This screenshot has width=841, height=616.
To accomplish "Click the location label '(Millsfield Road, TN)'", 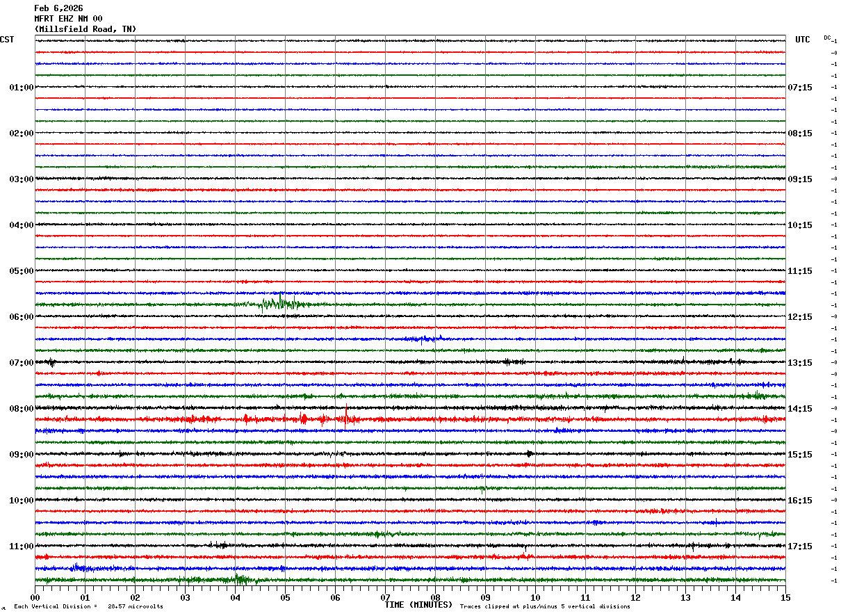I will click(x=85, y=29).
